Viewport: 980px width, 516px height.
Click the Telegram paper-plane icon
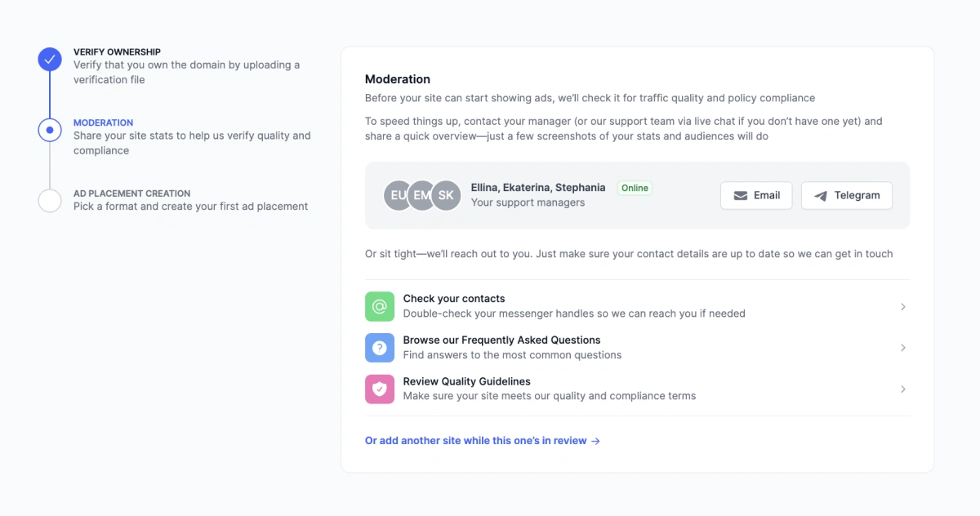[x=822, y=195]
